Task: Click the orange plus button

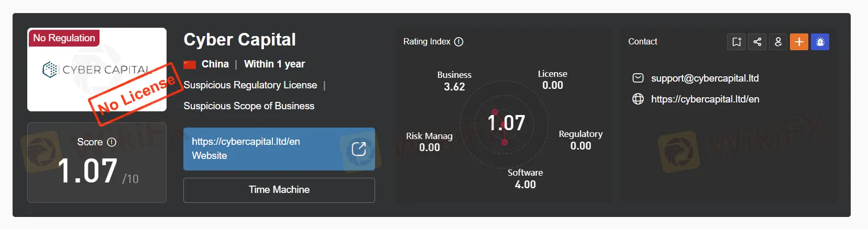Action: pos(799,42)
